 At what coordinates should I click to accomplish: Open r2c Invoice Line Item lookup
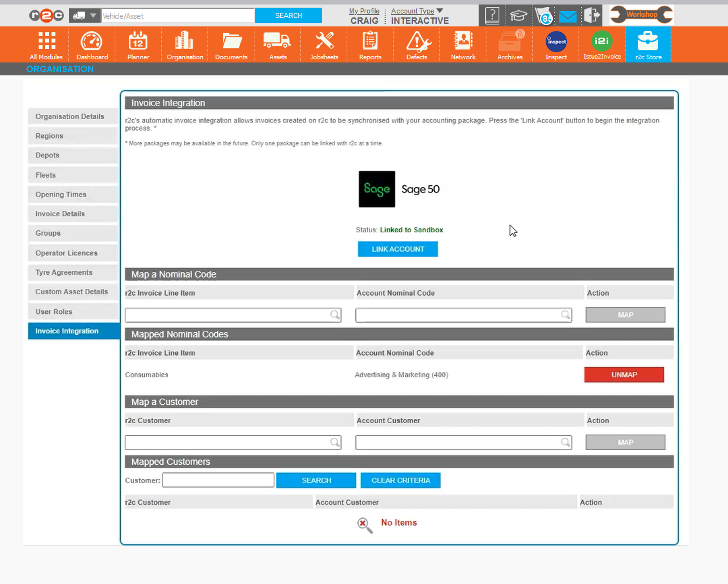point(334,315)
